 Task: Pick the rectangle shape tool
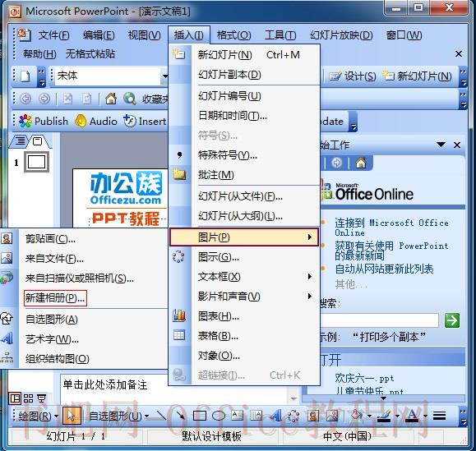click(200, 416)
